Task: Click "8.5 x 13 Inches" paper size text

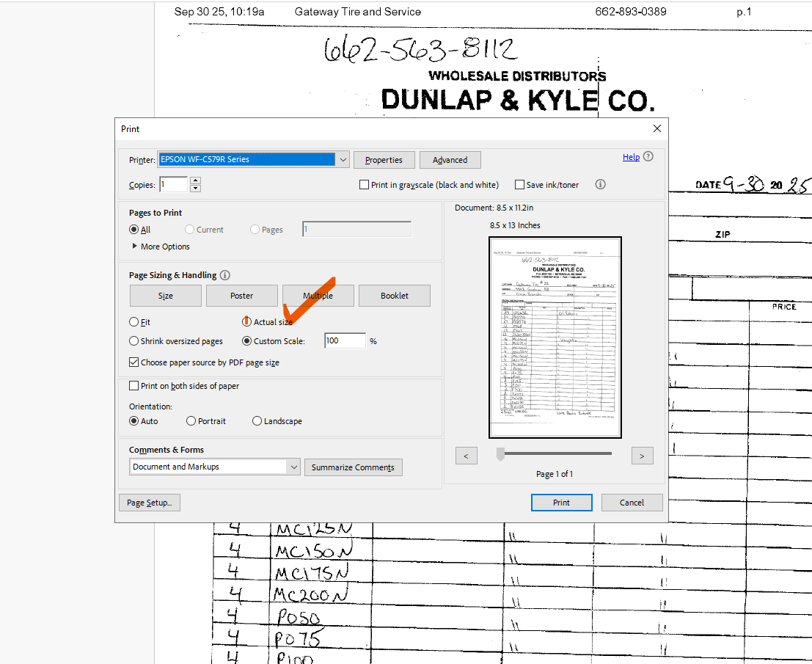Action: click(x=515, y=225)
